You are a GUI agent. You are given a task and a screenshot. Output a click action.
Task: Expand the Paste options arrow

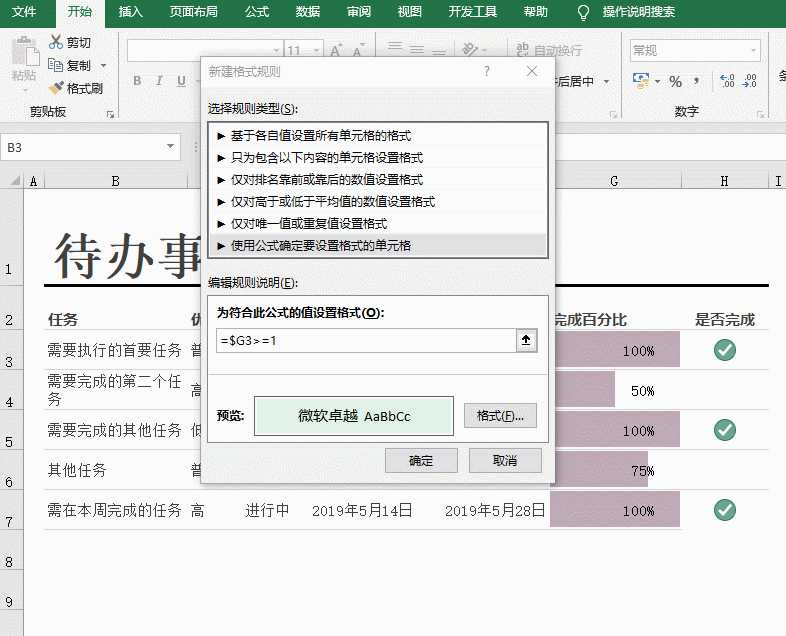click(x=25, y=90)
